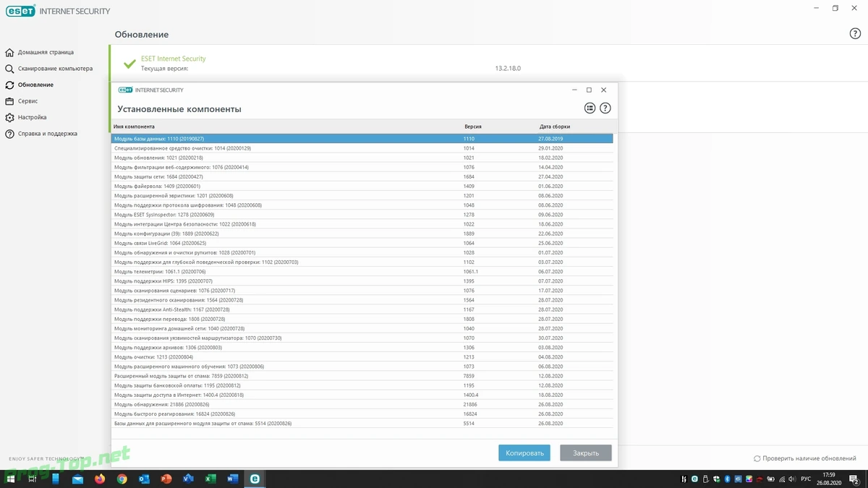This screenshot has height=488, width=868.
Task: Click version cell 7859 for spam module
Action: pos(469,376)
